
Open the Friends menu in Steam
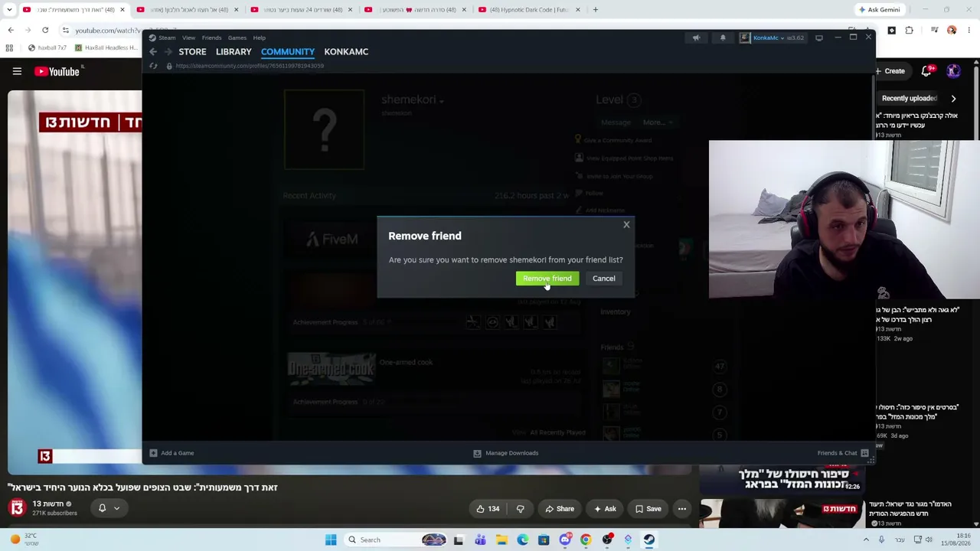point(211,37)
